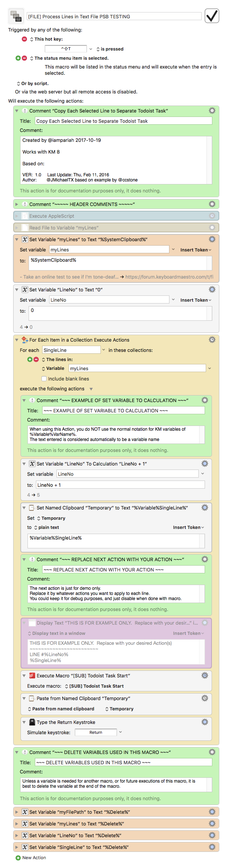Enable 'Include blank lines' checkbox
227x868 pixels.
tap(44, 379)
